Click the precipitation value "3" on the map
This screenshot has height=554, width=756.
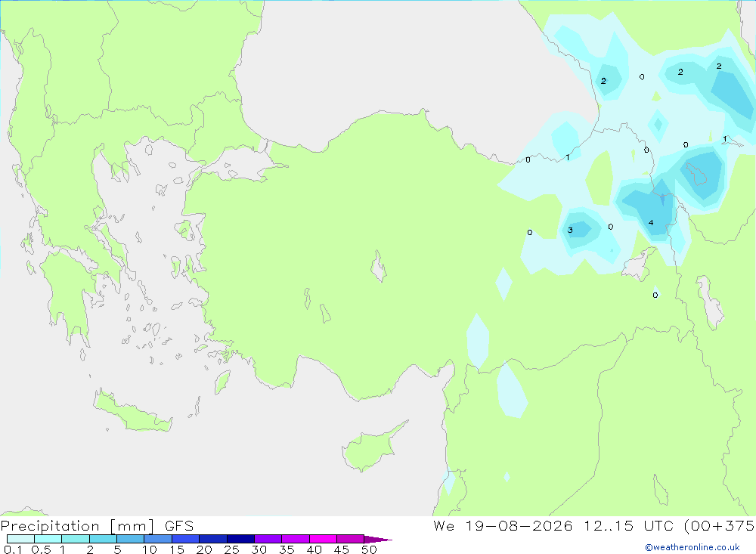pyautogui.click(x=570, y=230)
